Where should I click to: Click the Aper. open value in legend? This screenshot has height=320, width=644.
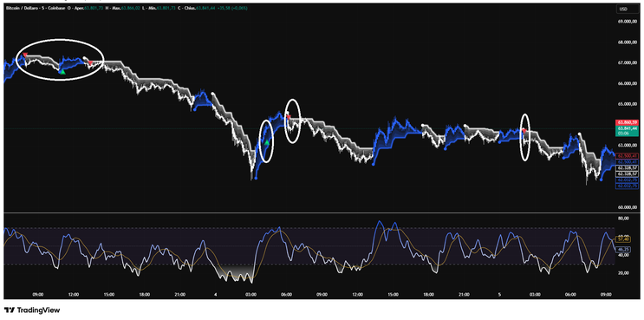tap(94, 8)
